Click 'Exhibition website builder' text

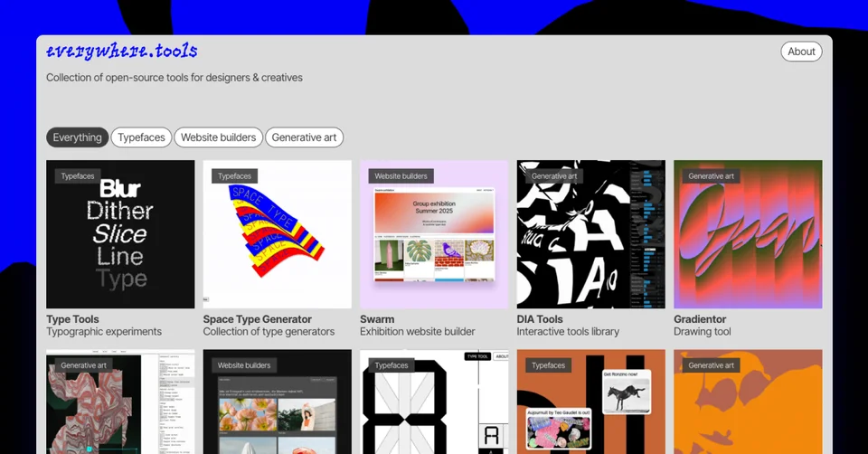(418, 332)
